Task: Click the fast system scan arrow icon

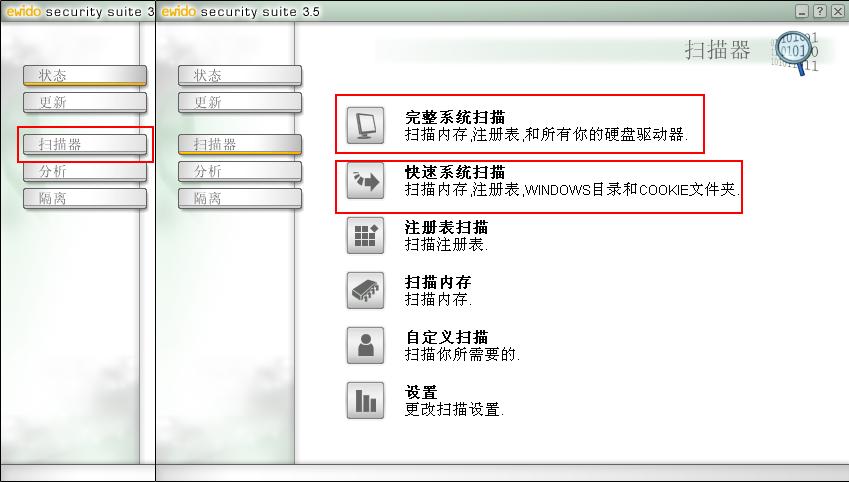Action: pos(365,180)
